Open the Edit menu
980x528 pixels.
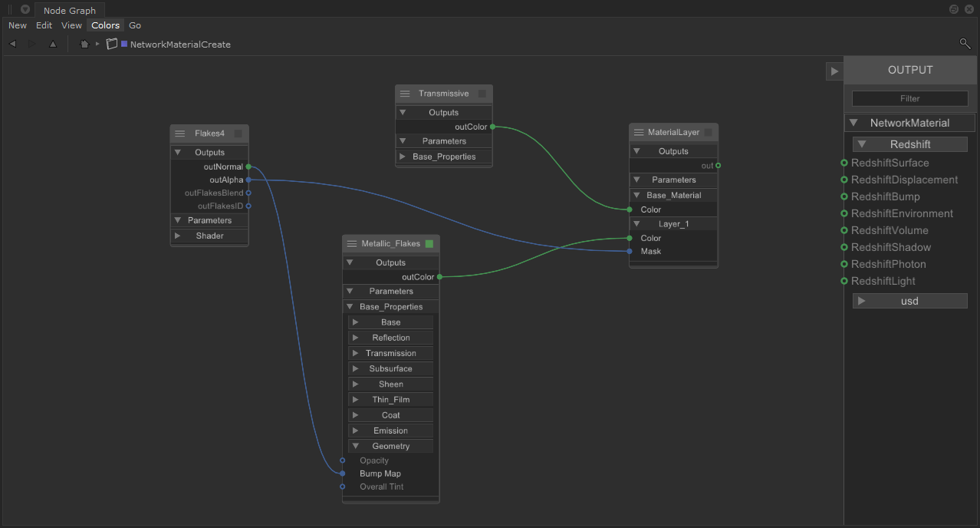(44, 25)
